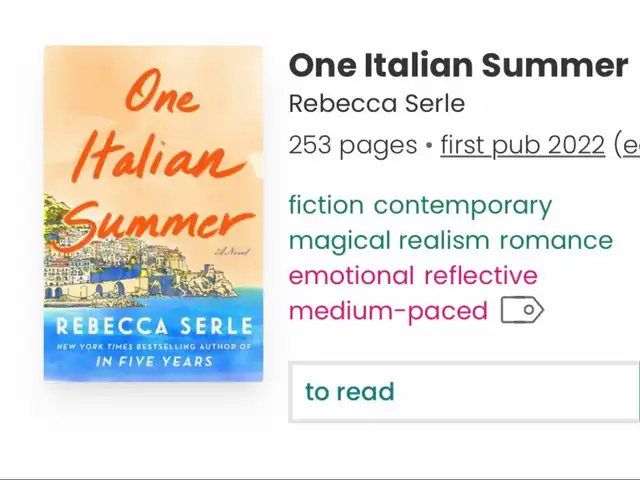This screenshot has width=640, height=480.
Task: Choose the 'magical realism' genre tag
Action: tap(389, 241)
